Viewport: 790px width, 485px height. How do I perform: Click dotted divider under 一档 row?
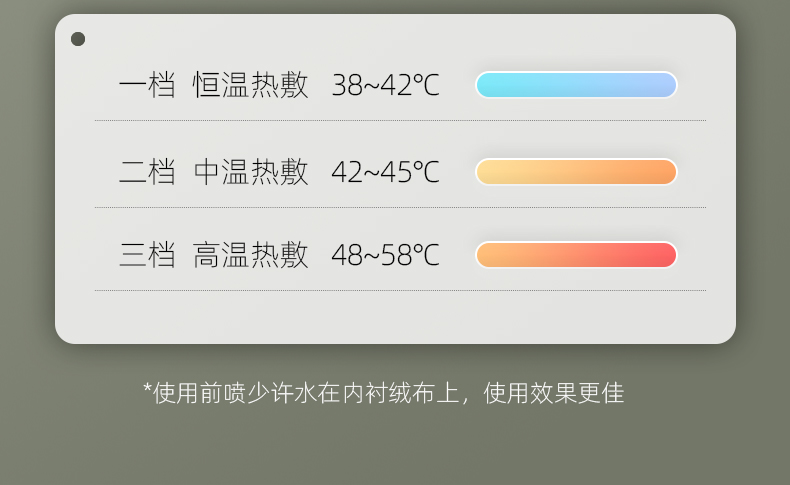click(x=401, y=120)
